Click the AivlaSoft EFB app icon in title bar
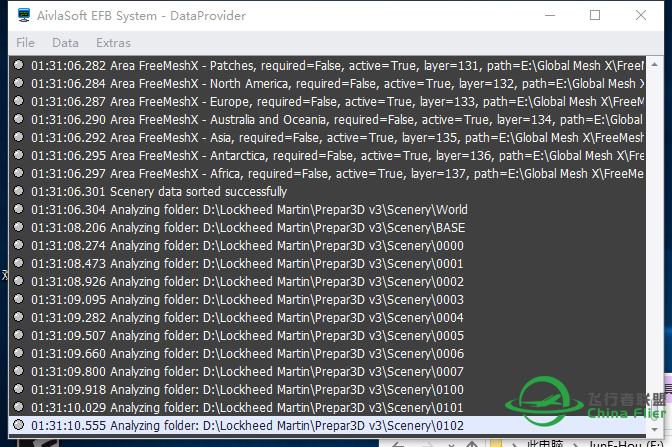This screenshot has height=447, width=672. click(24, 15)
